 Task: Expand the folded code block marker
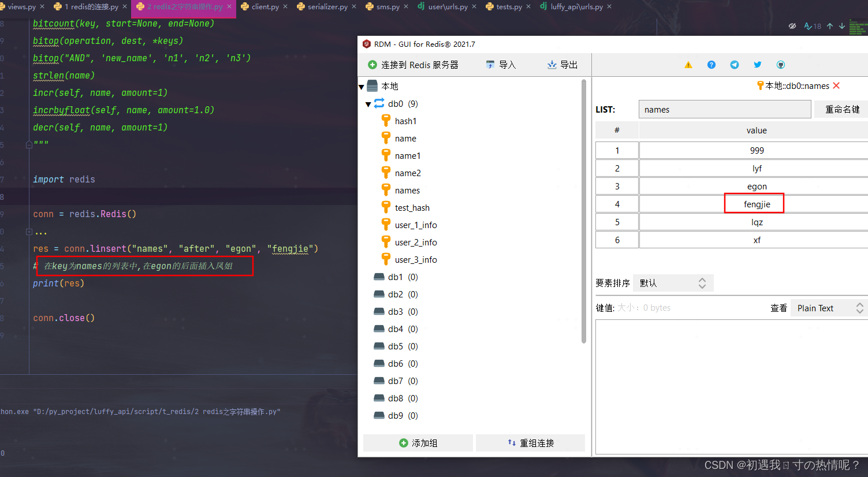pyautogui.click(x=29, y=232)
